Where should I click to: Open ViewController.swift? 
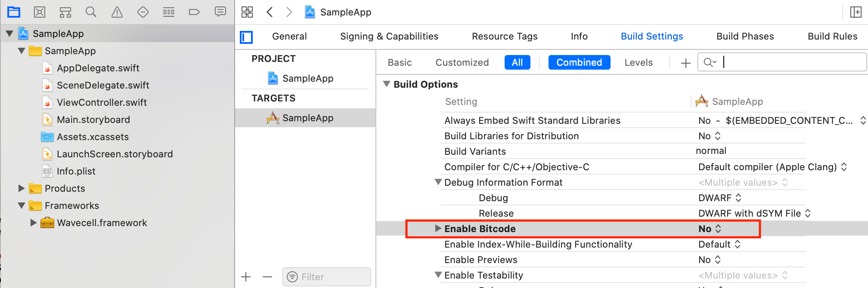click(x=102, y=102)
